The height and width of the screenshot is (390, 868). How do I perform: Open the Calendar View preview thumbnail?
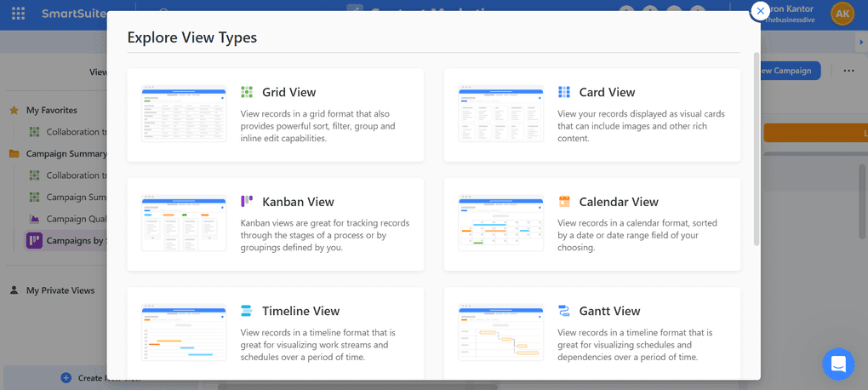(x=501, y=223)
